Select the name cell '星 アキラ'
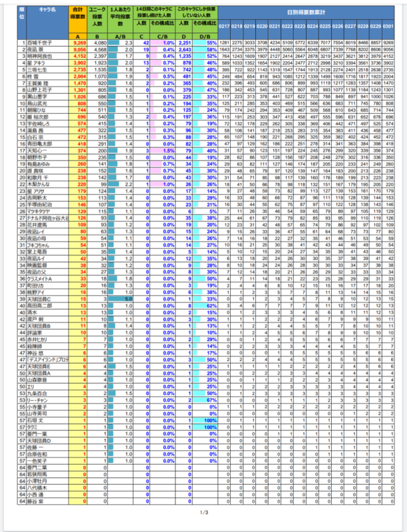Image resolution: width=407 pixels, height=532 pixels. tap(47, 63)
